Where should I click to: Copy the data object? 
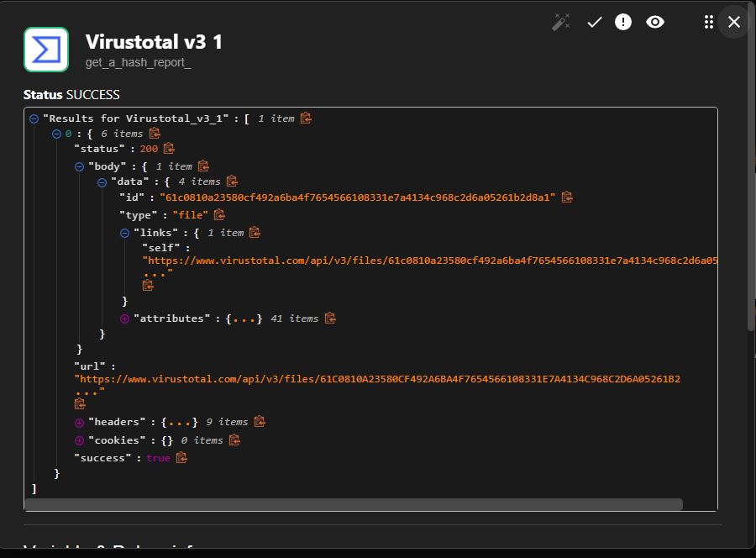[x=232, y=182]
